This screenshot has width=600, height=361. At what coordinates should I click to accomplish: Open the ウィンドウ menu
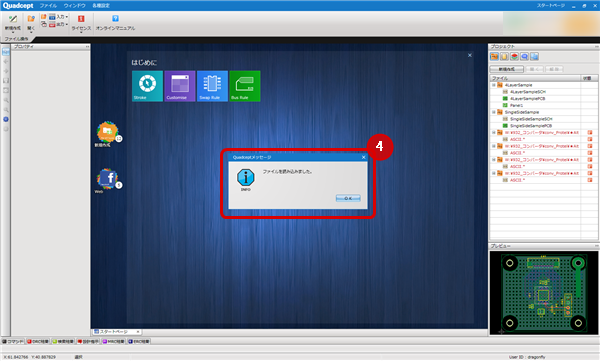(75, 6)
